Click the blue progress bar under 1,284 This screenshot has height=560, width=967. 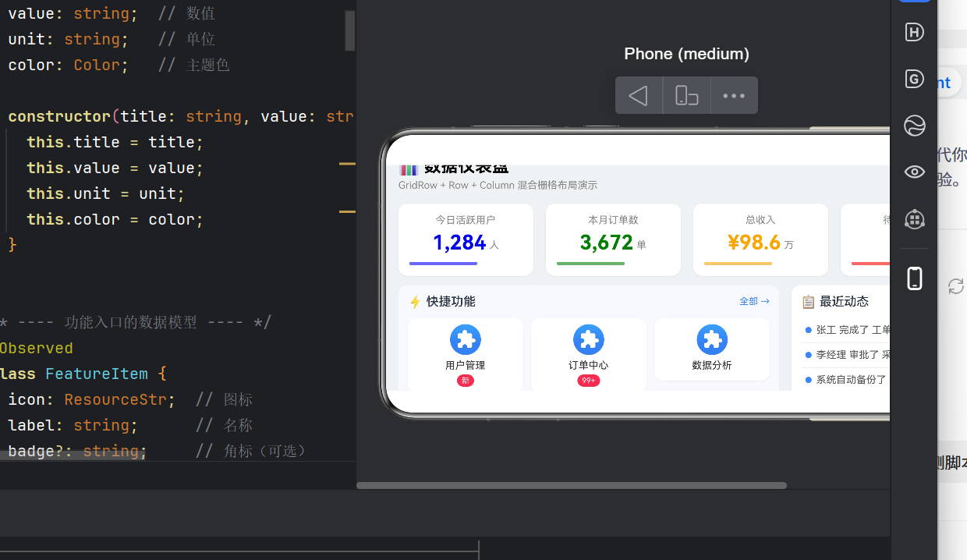(x=443, y=264)
